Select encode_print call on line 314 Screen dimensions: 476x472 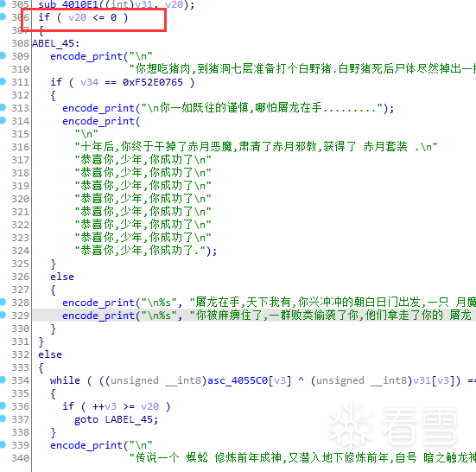click(98, 121)
